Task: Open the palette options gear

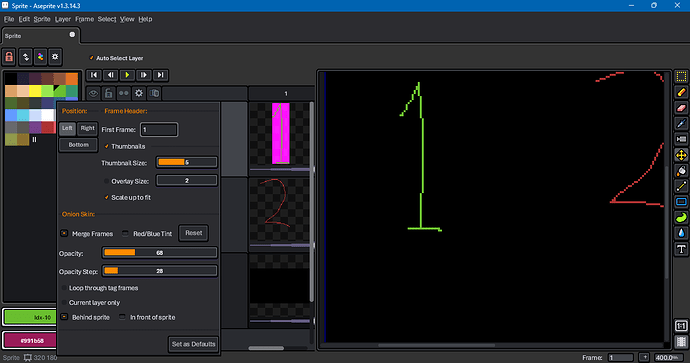Action: (55, 57)
